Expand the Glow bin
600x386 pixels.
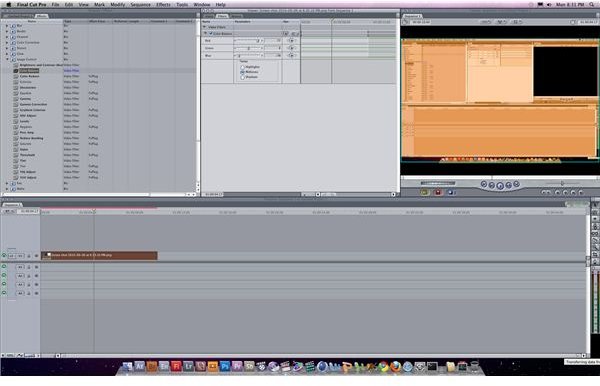click(7, 54)
